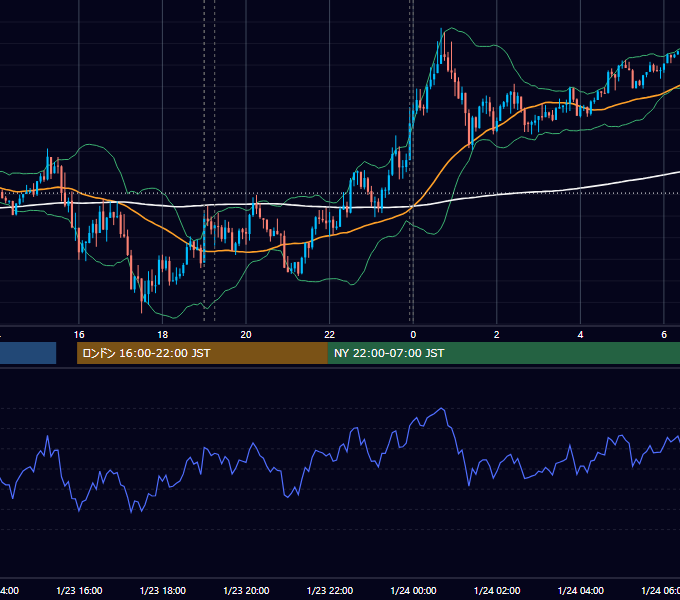Click the hour 18 axis label
This screenshot has width=680, height=600.
pos(163,334)
